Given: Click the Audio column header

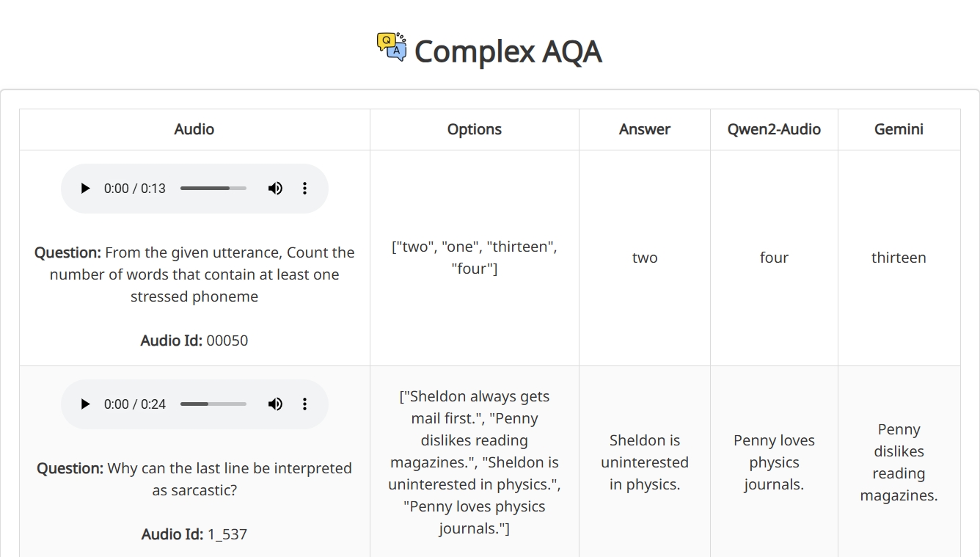Looking at the screenshot, I should (x=194, y=129).
